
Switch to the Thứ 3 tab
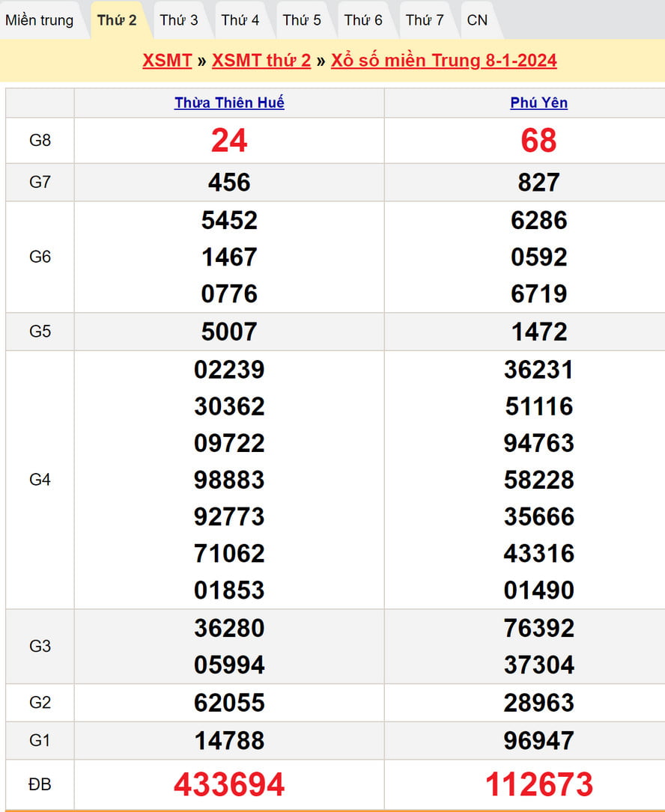(x=179, y=20)
